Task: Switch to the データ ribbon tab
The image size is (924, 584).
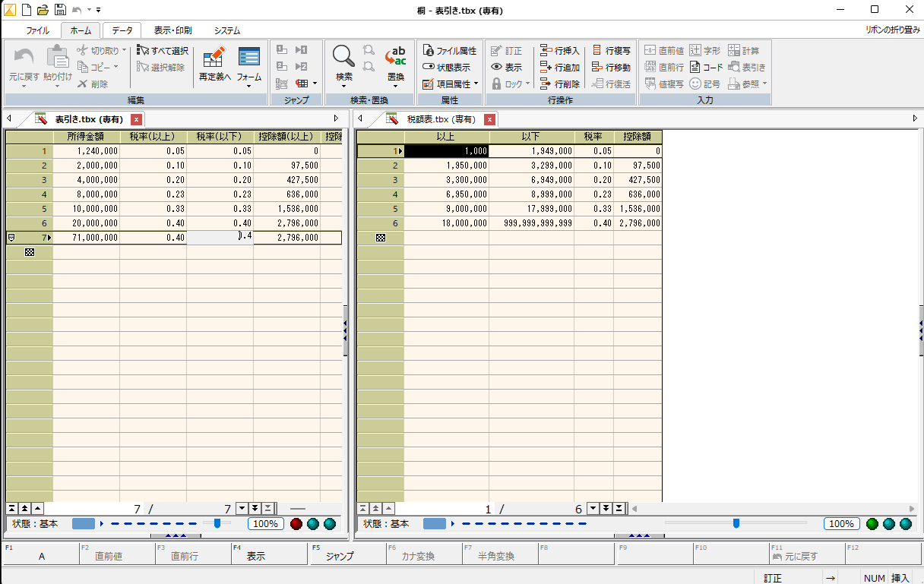Action: (x=122, y=30)
